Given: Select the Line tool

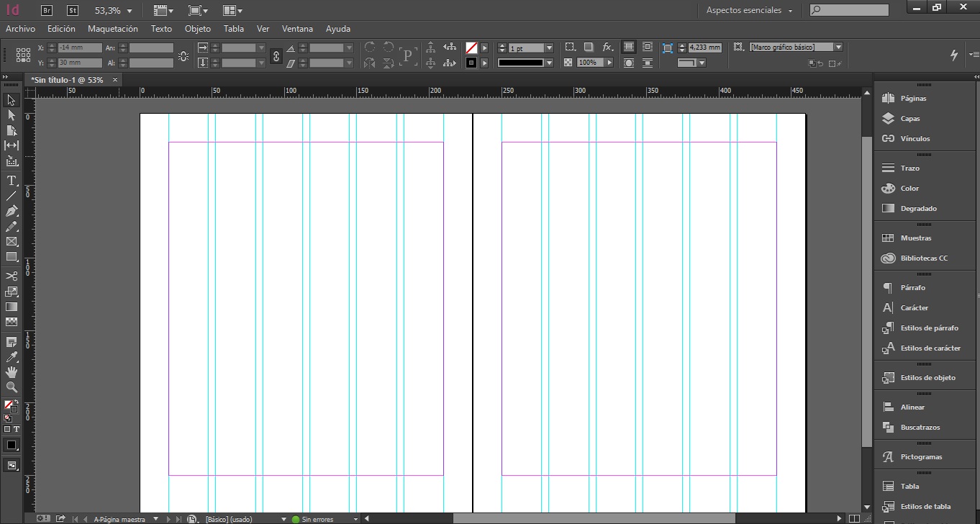Looking at the screenshot, I should coord(12,196).
